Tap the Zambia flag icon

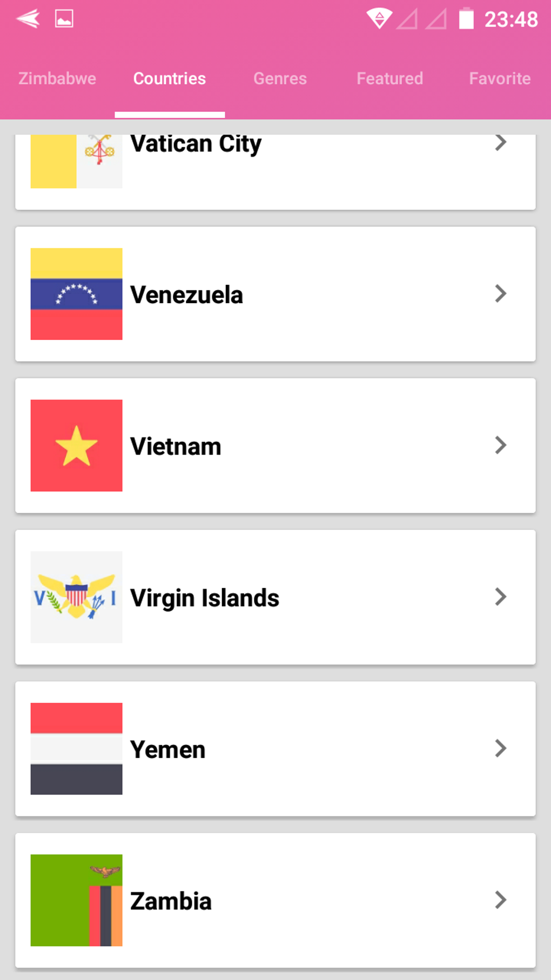tap(76, 900)
